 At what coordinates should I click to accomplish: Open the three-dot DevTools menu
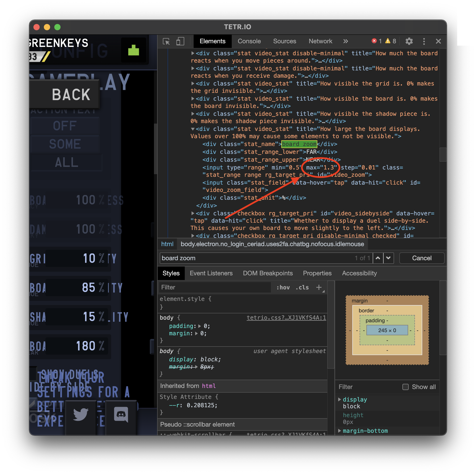tap(424, 41)
